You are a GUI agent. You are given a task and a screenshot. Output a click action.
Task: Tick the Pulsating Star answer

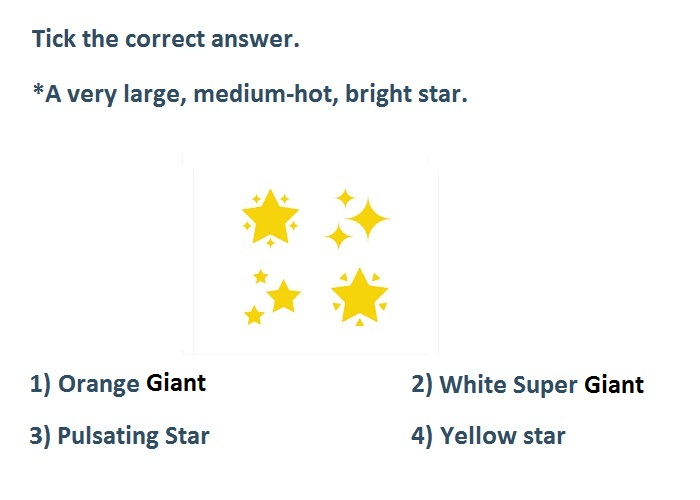coord(119,436)
